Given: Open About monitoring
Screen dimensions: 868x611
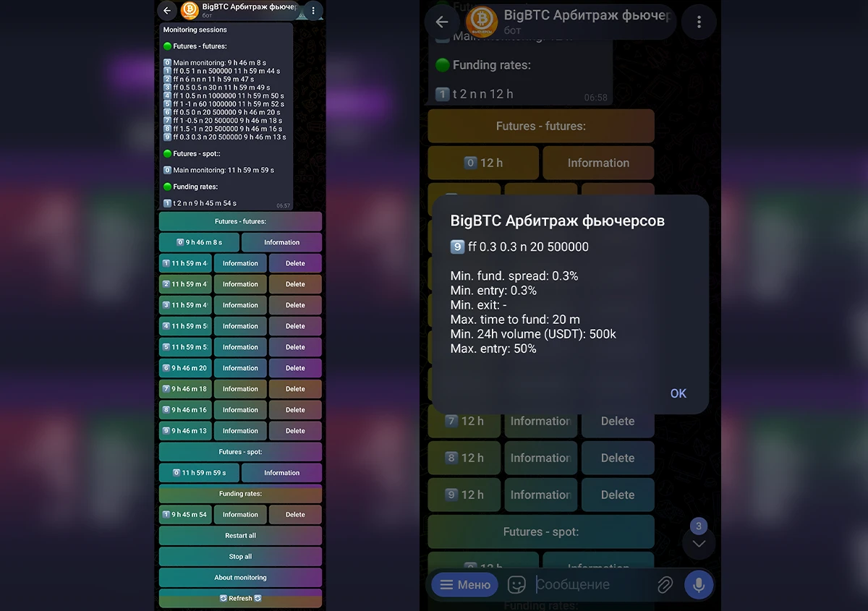Looking at the screenshot, I should (240, 578).
